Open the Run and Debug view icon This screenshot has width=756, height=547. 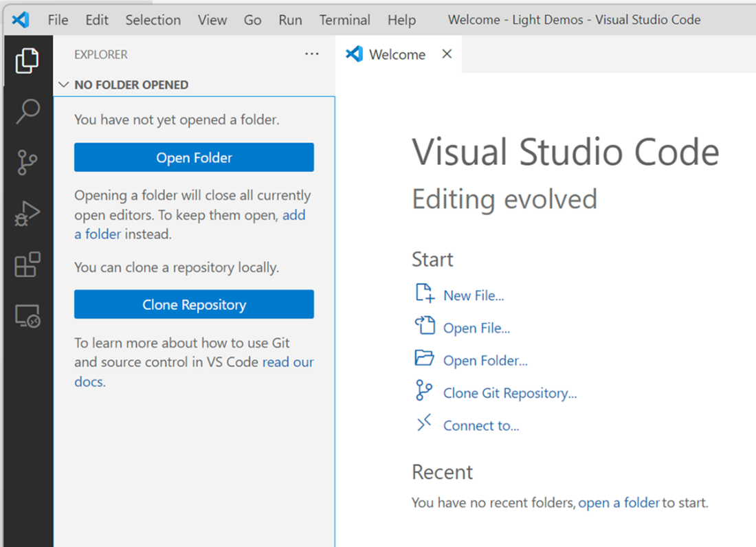pyautogui.click(x=27, y=214)
